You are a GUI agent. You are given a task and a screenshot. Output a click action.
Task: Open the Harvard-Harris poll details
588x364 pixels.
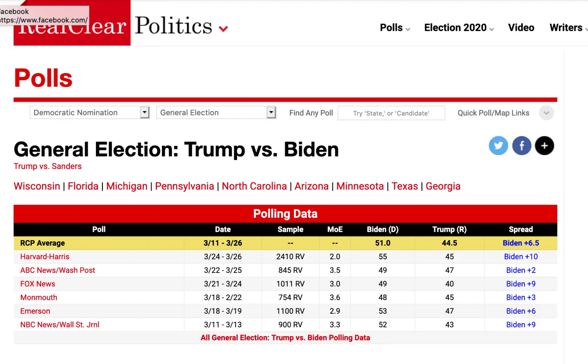pos(44,257)
